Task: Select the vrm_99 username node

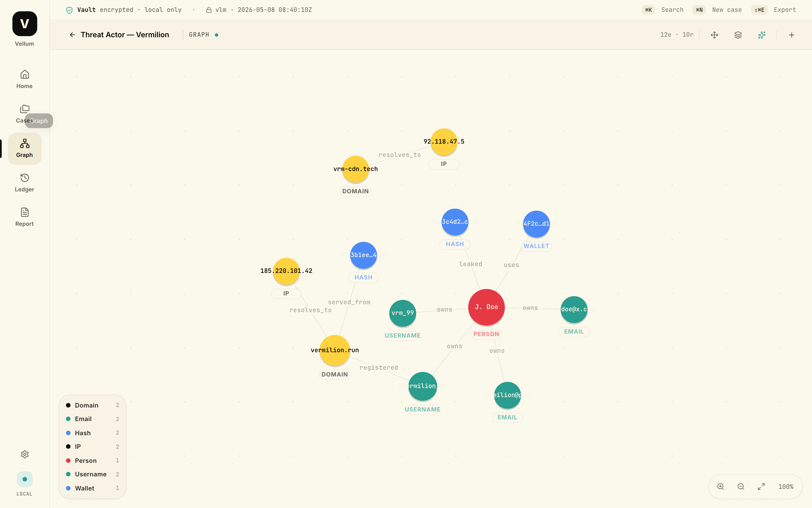Action: click(402, 313)
